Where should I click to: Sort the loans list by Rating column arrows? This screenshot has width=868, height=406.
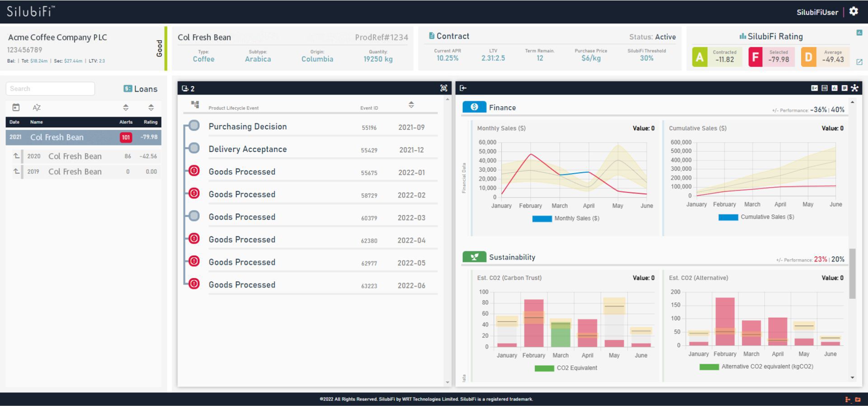click(x=151, y=108)
